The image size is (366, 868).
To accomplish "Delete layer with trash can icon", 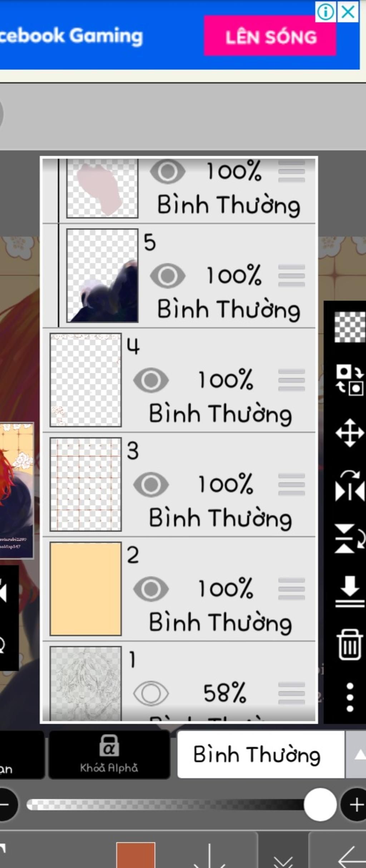I will coord(350,644).
